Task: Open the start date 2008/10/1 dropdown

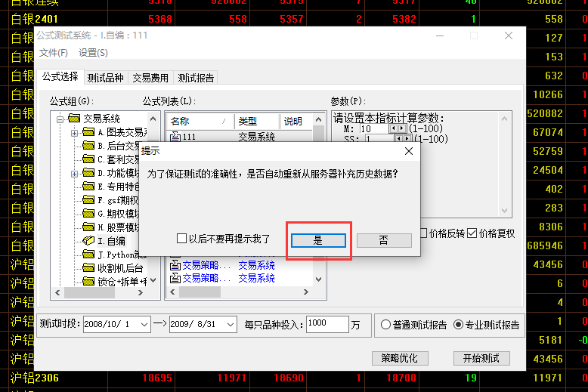Action: click(x=144, y=325)
